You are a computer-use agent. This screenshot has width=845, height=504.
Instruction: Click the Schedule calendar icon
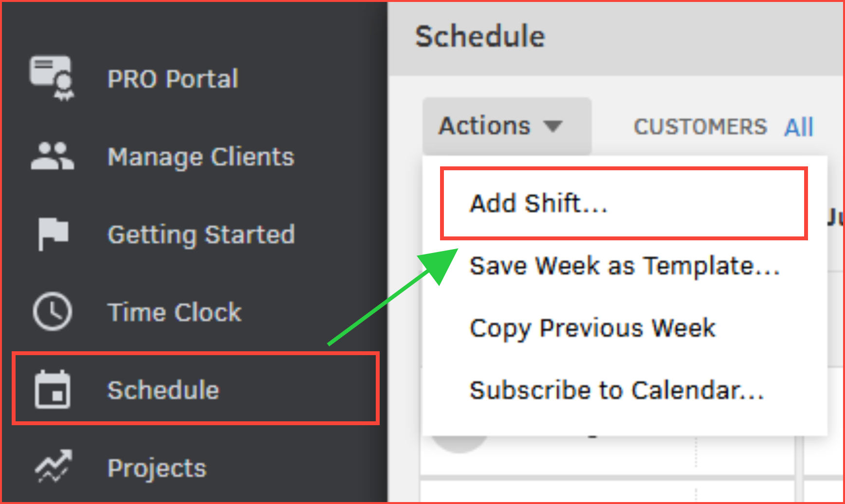(x=52, y=390)
